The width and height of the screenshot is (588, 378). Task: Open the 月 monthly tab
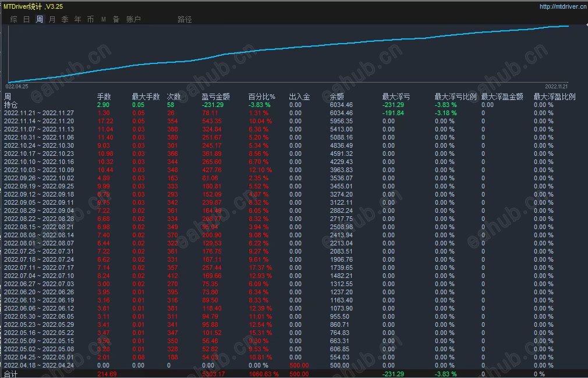coord(52,19)
